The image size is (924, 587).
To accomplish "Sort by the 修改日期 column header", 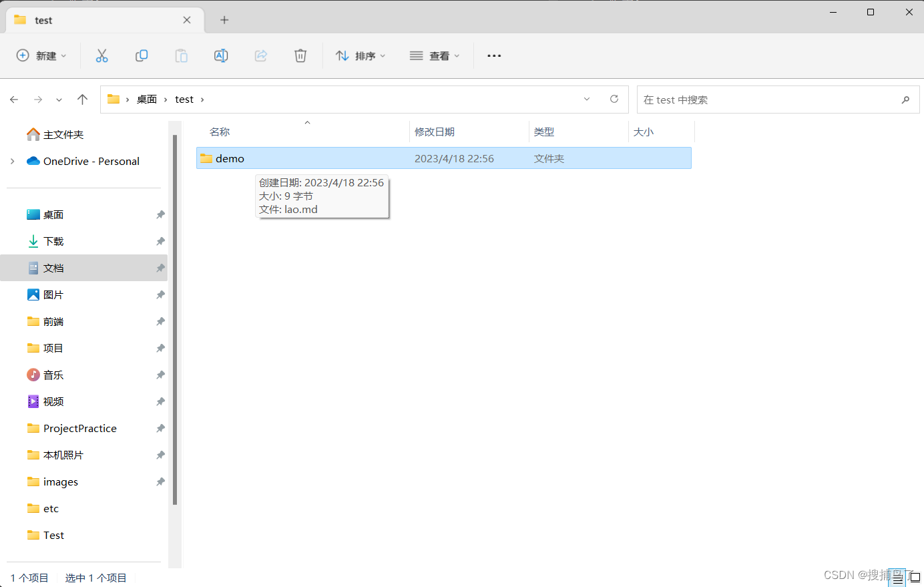I will 469,132.
